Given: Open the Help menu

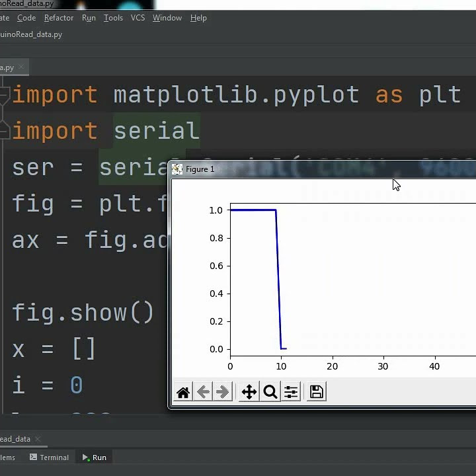Looking at the screenshot, I should [198, 18].
